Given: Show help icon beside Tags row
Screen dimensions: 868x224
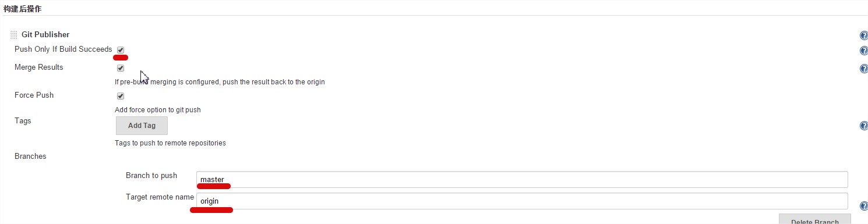Looking at the screenshot, I should 863,126.
